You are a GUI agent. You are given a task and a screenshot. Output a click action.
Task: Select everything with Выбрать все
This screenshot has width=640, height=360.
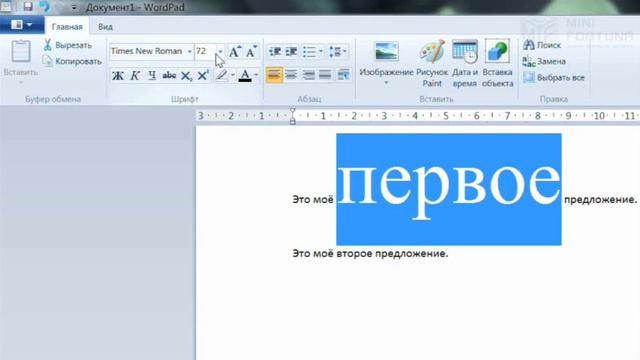coord(554,77)
